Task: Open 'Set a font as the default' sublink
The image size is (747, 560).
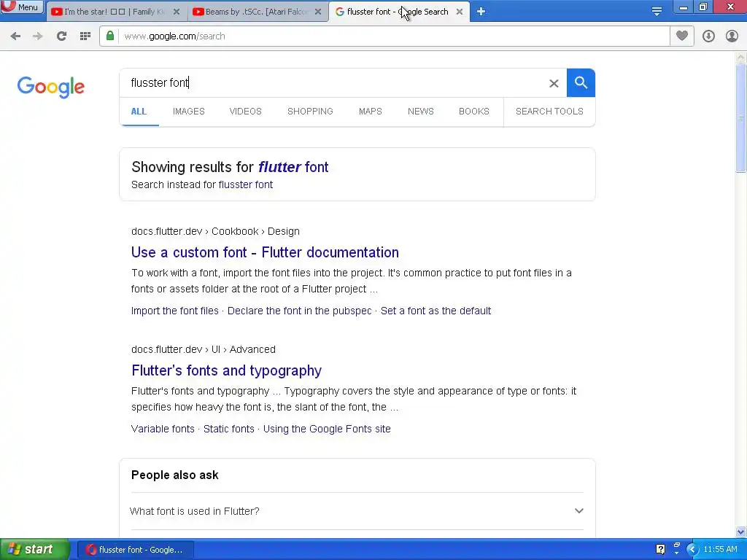Action: click(436, 311)
